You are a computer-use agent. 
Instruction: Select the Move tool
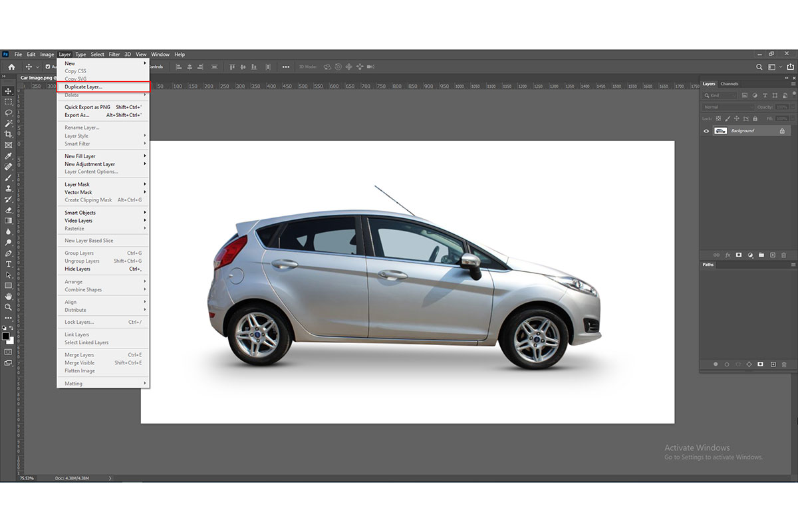(x=8, y=91)
